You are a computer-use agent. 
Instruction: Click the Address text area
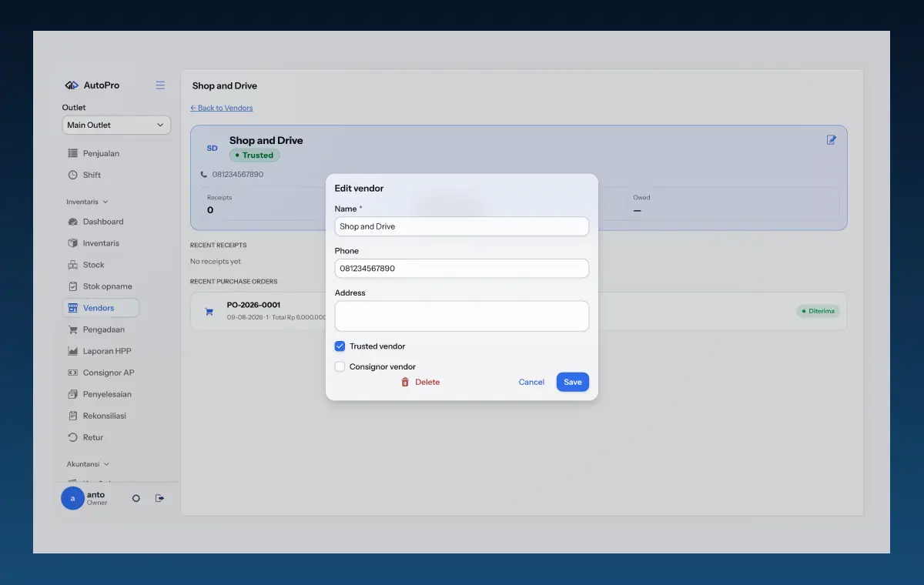click(x=462, y=316)
